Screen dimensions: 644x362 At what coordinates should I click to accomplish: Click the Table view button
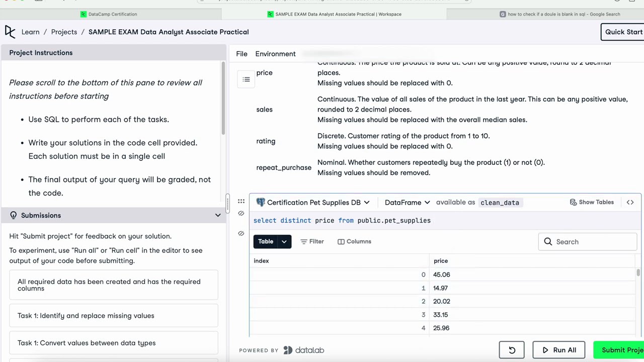tap(266, 241)
